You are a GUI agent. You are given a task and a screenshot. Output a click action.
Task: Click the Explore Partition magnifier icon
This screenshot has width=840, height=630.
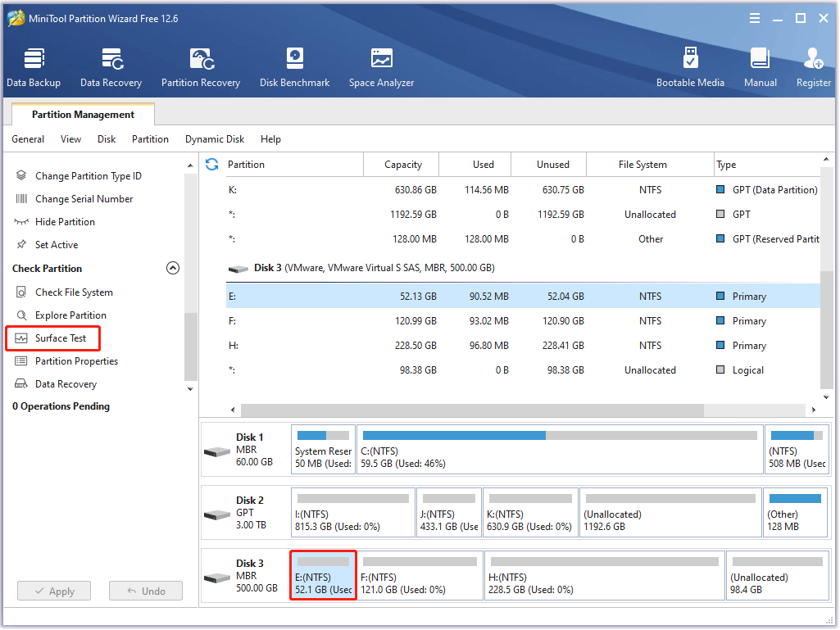[x=21, y=315]
